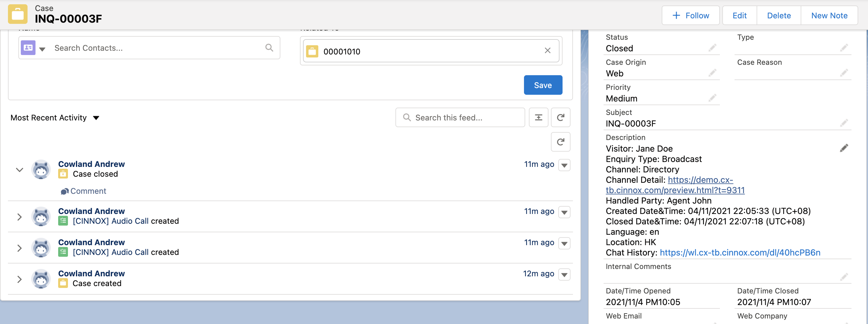Delete the case INQ-00003F
The height and width of the screenshot is (324, 868).
[779, 16]
